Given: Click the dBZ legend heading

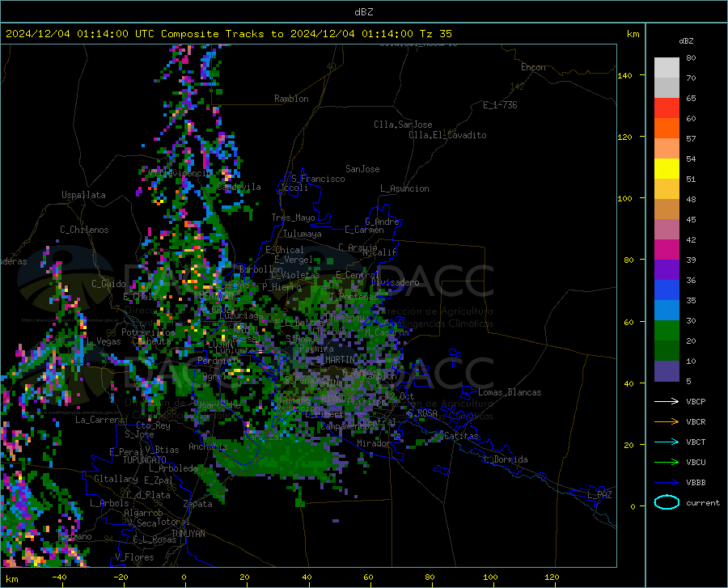Looking at the screenshot, I should click(686, 40).
